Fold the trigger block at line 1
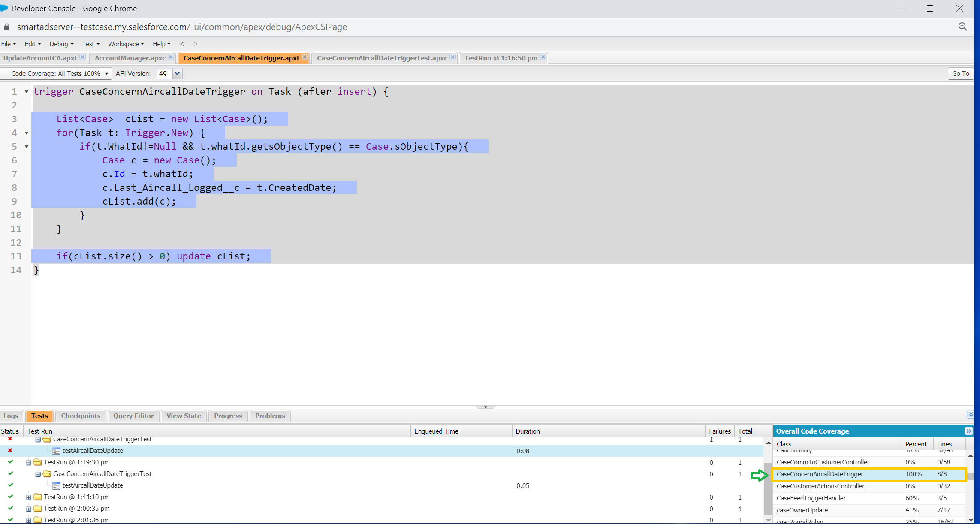The image size is (980, 524). tap(27, 92)
